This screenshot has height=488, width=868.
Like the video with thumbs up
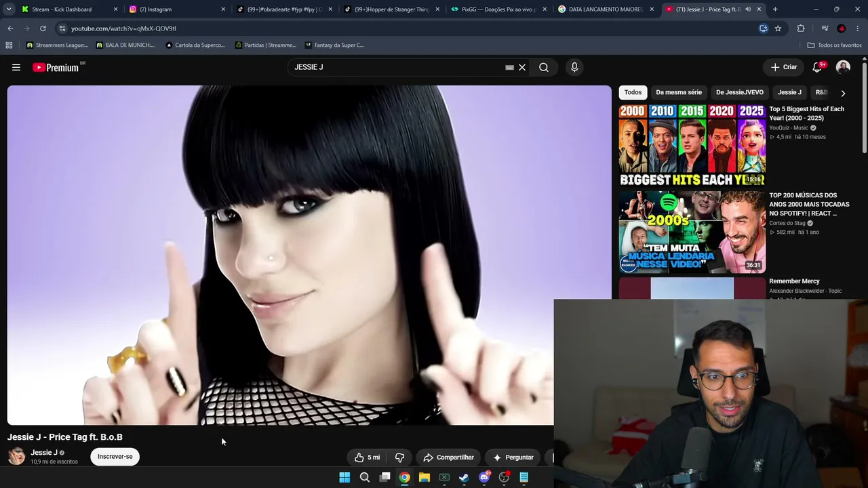tap(367, 457)
